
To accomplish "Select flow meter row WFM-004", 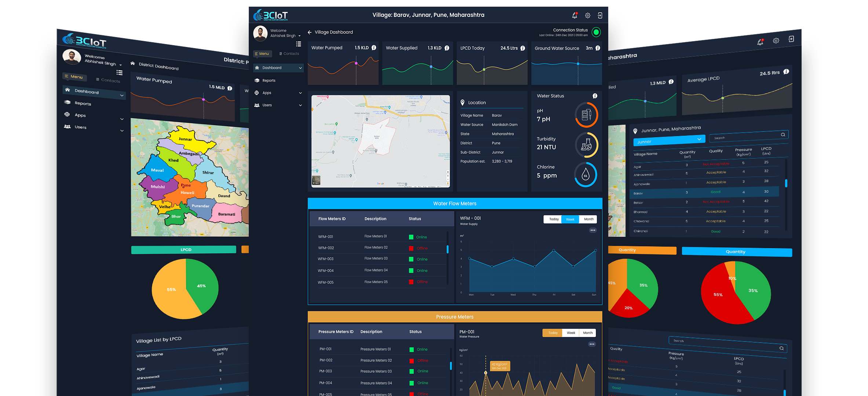I will click(382, 270).
